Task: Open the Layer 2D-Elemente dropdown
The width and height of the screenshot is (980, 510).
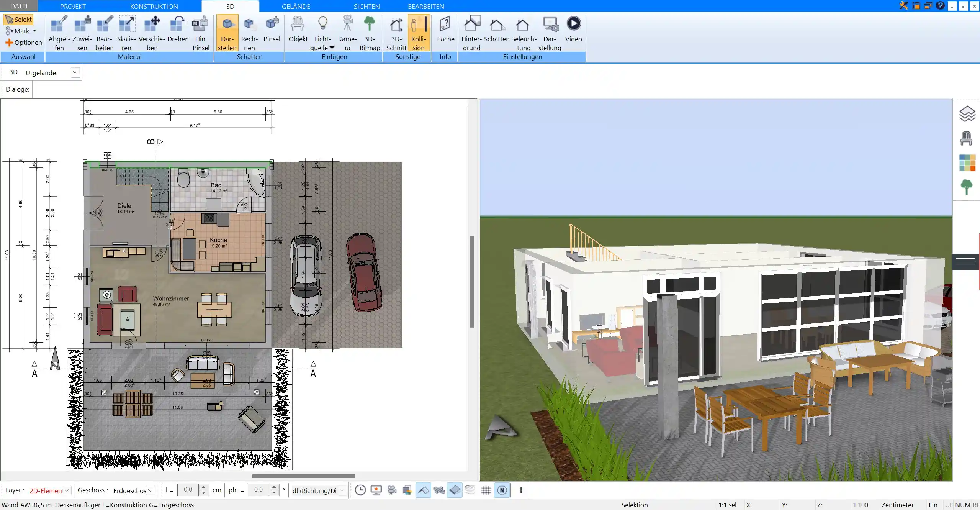Action: pos(67,490)
